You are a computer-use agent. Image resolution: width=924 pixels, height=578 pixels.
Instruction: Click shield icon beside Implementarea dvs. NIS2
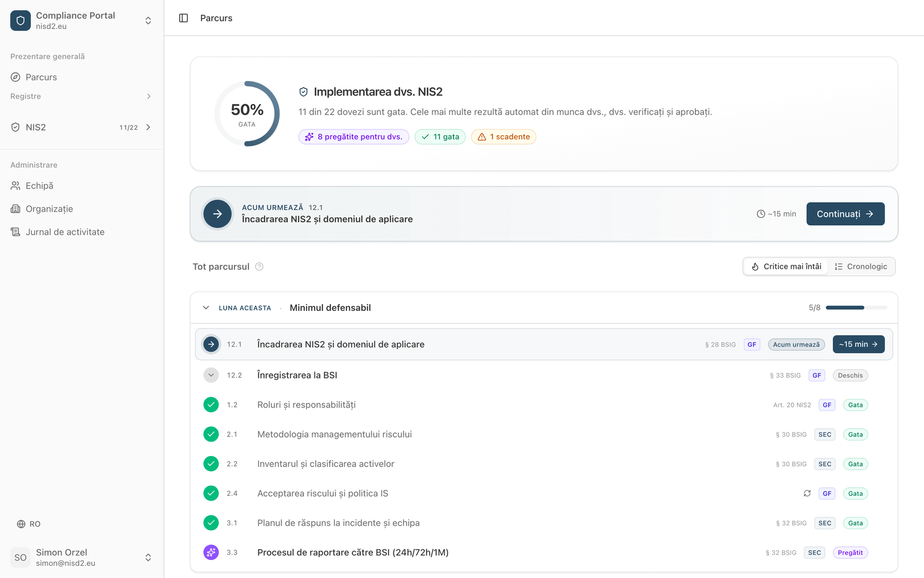coord(303,92)
